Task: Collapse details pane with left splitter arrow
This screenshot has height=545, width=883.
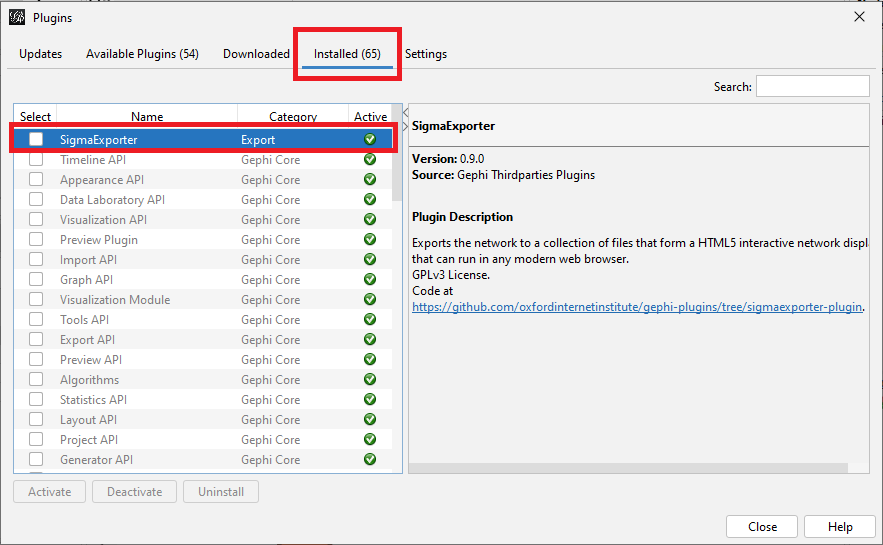Action: (x=405, y=113)
